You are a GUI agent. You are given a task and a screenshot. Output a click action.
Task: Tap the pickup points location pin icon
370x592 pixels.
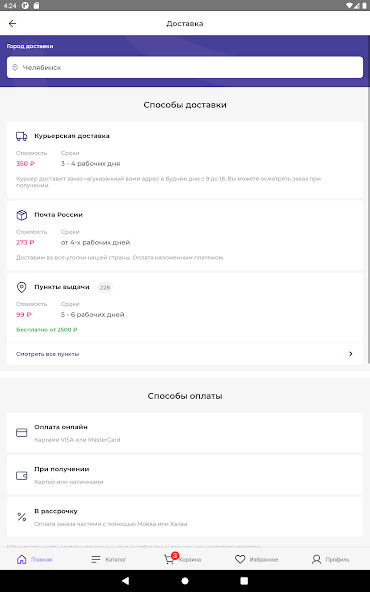[x=22, y=287]
